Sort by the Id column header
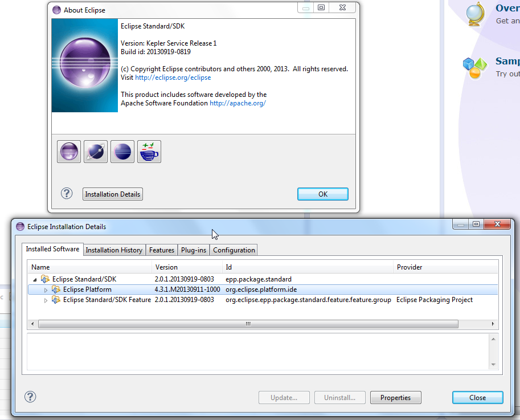This screenshot has width=520, height=420. 308,267
